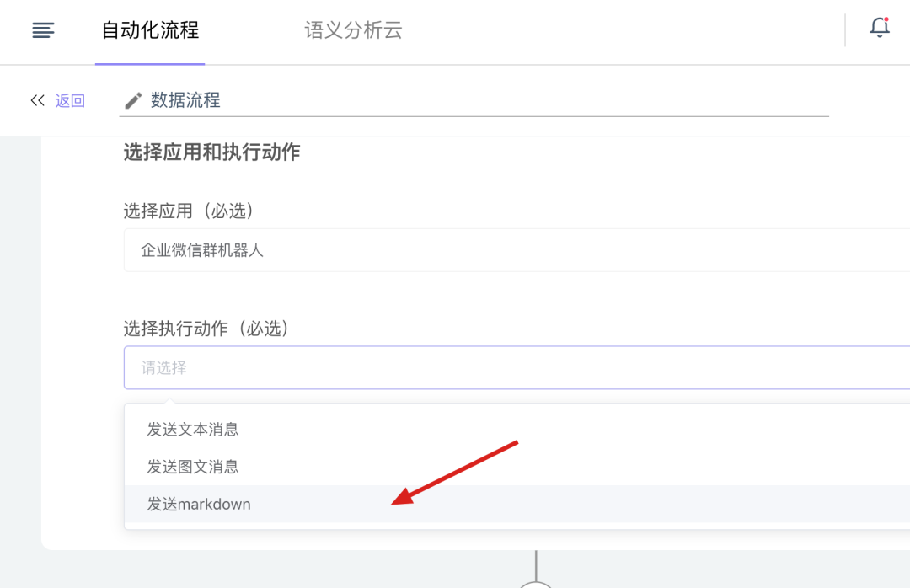The width and height of the screenshot is (910, 588).
Task: Click the 选择应用和执行动作 heading
Action: click(211, 152)
